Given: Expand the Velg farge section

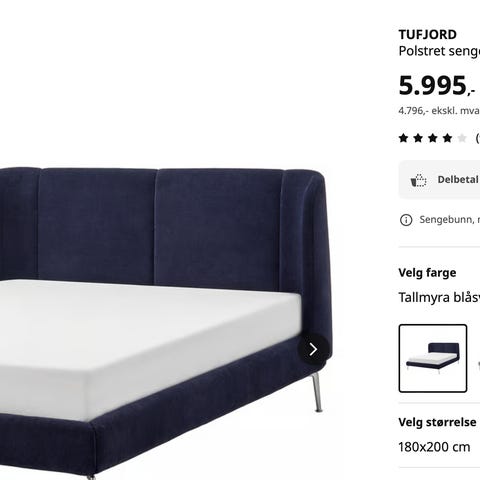Looking at the screenshot, I should click(427, 273).
